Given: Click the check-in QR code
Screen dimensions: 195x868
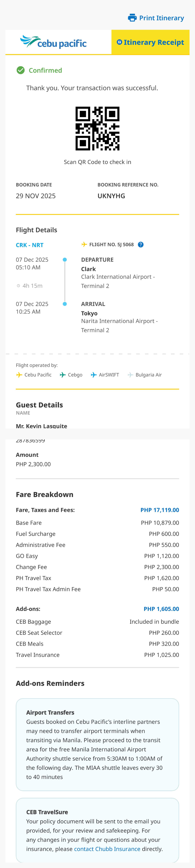Looking at the screenshot, I should tap(97, 128).
